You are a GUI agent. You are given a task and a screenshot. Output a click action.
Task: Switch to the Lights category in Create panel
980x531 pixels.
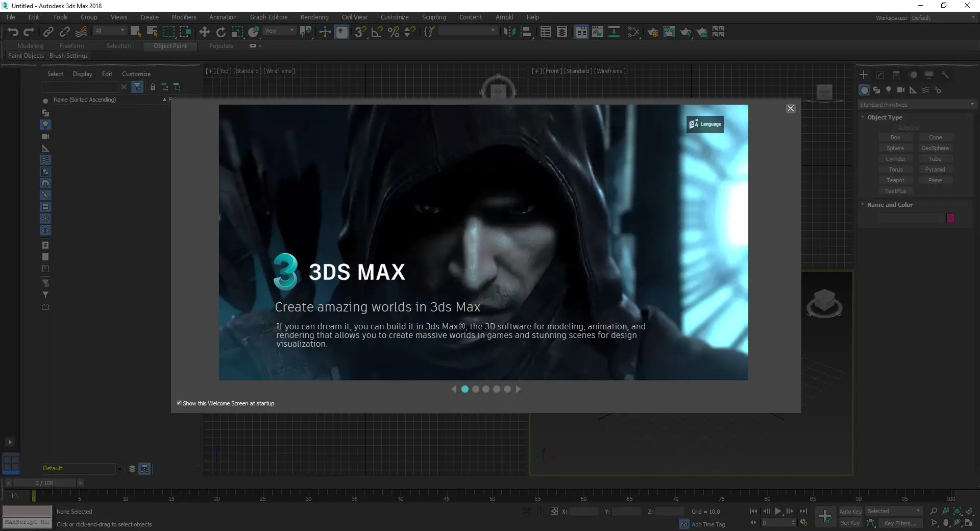click(x=889, y=90)
